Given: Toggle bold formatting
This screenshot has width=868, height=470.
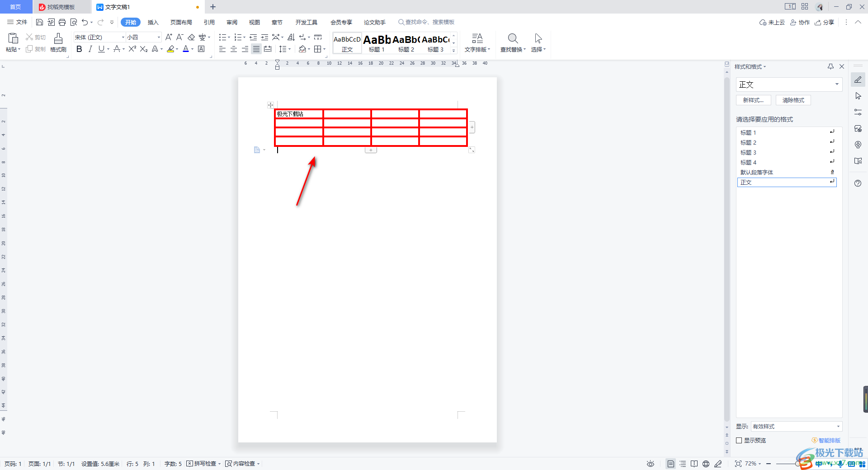Looking at the screenshot, I should pos(79,49).
